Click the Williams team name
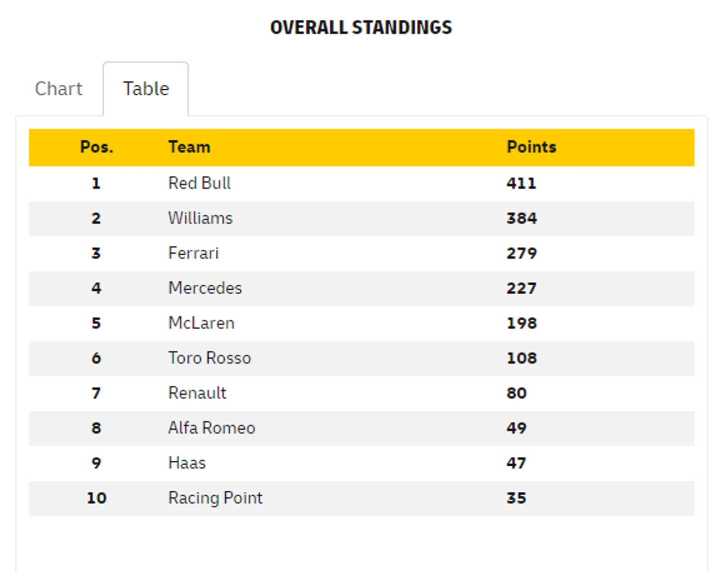The image size is (728, 572). (200, 218)
